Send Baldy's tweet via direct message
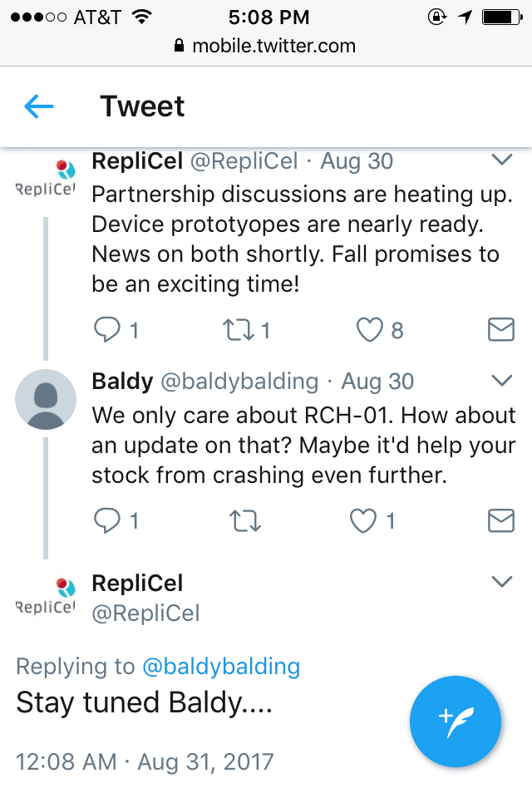Image resolution: width=532 pixels, height=798 pixels. pos(500,521)
